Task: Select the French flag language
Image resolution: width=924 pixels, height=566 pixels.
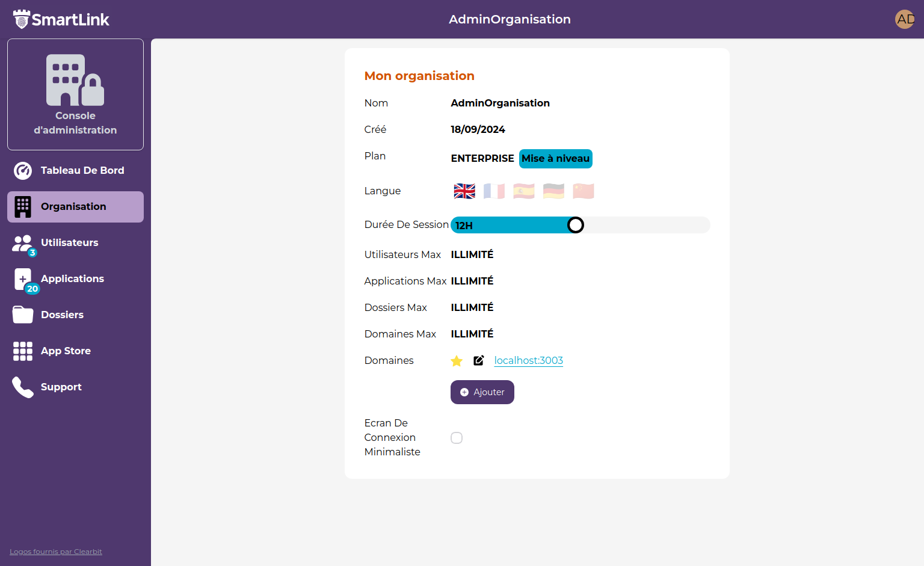Action: [493, 191]
